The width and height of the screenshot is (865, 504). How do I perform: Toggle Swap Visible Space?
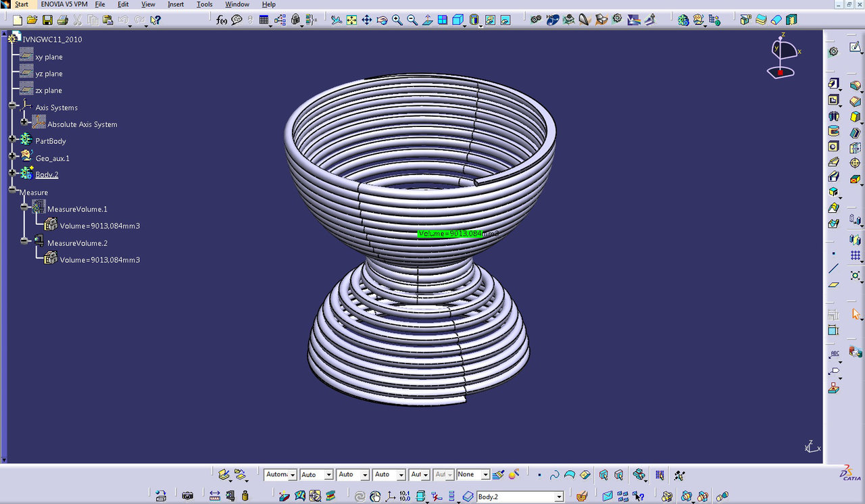(505, 20)
